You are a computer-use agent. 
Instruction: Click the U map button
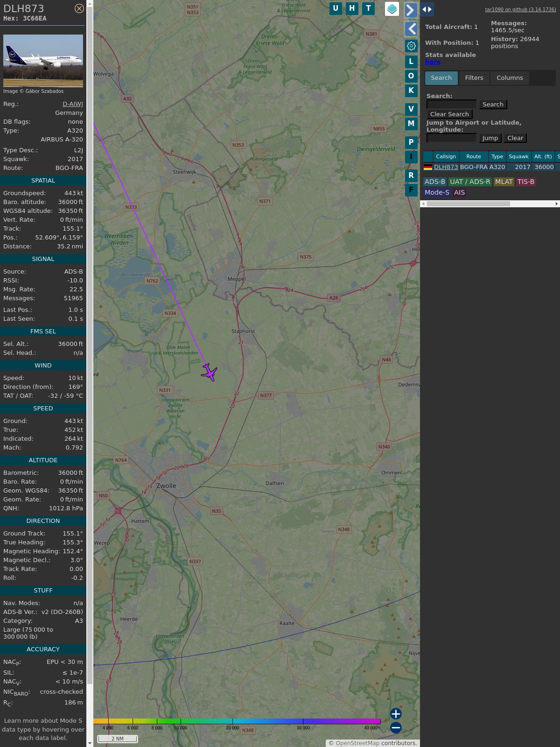pos(336,8)
